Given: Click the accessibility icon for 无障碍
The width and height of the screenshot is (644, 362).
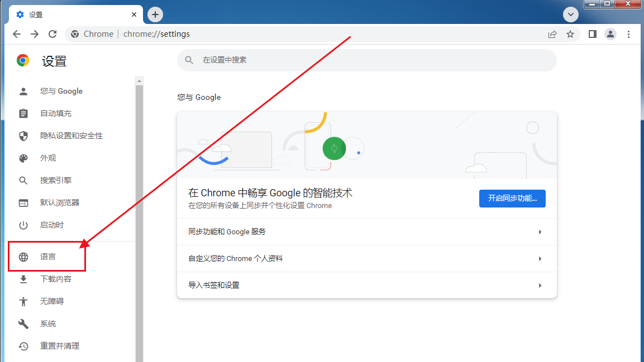Looking at the screenshot, I should (23, 301).
